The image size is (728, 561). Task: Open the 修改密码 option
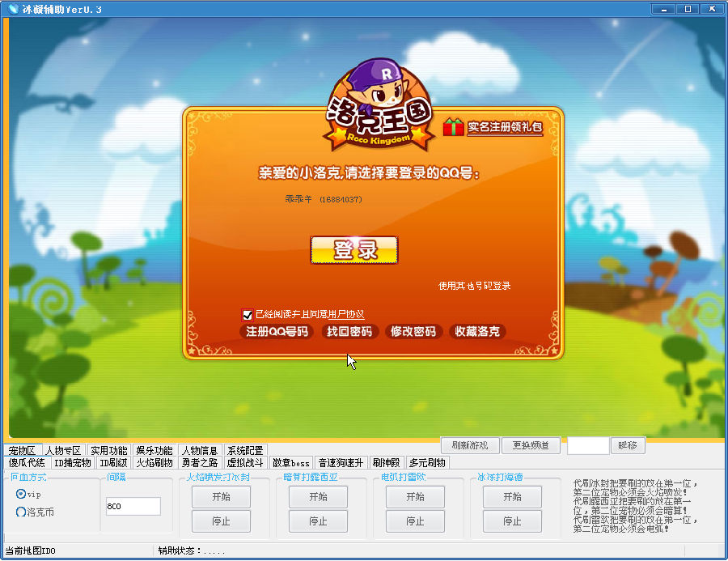413,332
